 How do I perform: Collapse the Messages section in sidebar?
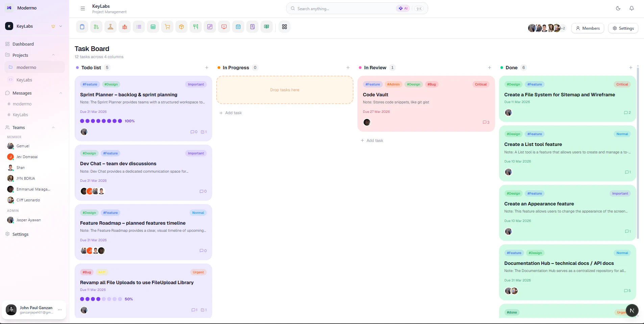pyautogui.click(x=61, y=93)
